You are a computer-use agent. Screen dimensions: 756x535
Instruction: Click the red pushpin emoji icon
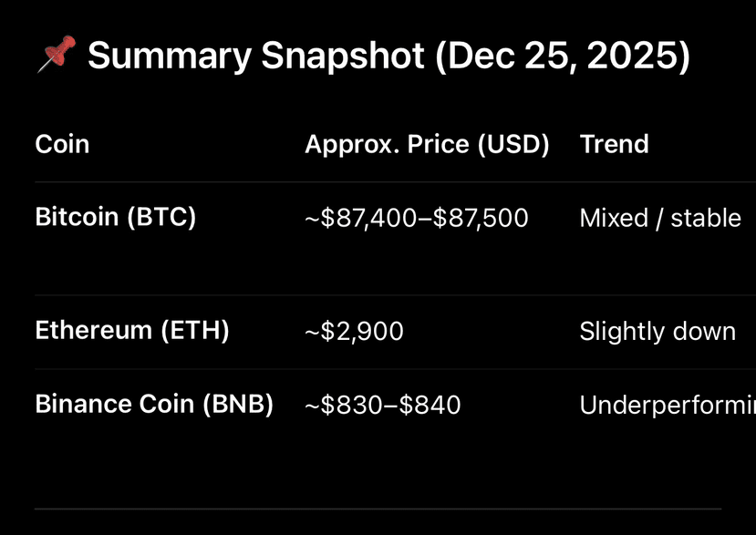coord(55,57)
